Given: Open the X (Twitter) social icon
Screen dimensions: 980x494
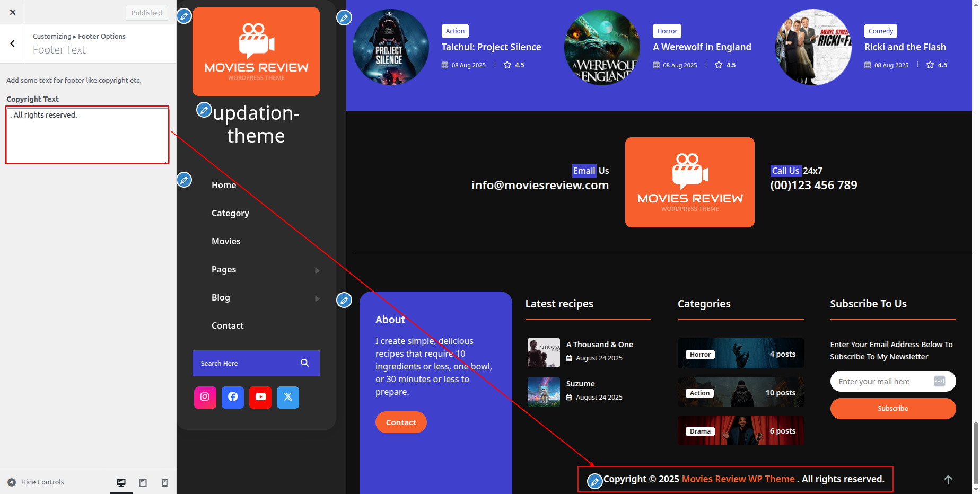Looking at the screenshot, I should (288, 397).
